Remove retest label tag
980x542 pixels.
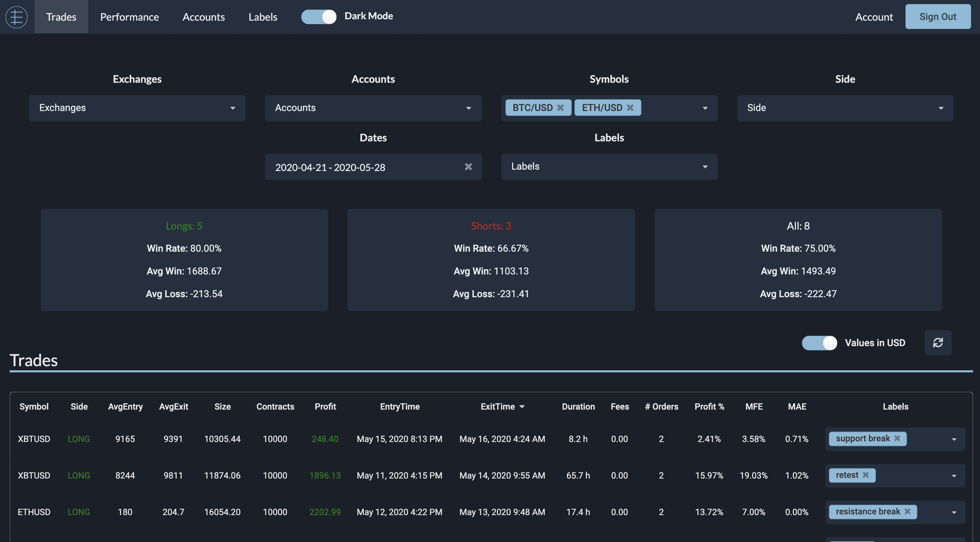pos(867,474)
